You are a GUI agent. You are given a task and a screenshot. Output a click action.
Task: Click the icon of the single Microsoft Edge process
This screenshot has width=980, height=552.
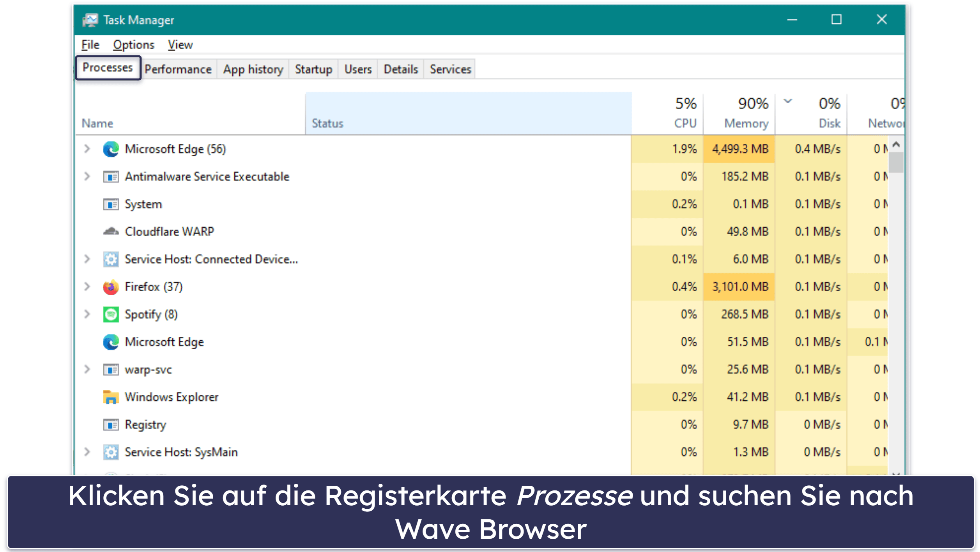click(111, 342)
